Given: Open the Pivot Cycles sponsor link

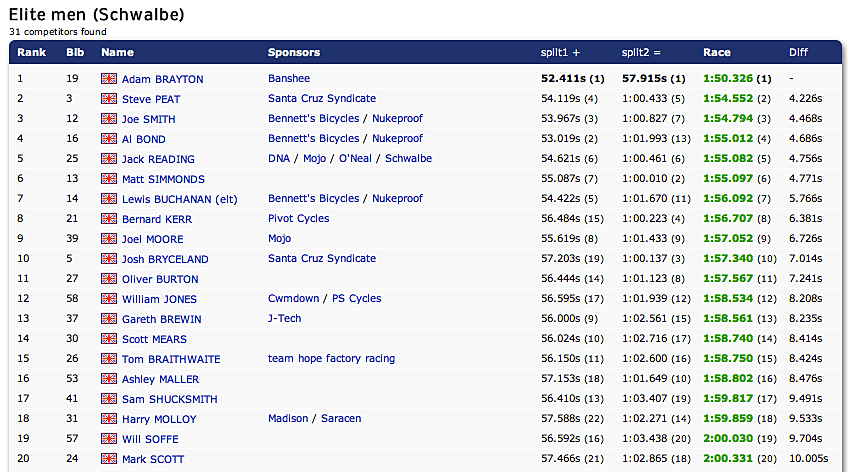Looking at the screenshot, I should point(298,219).
